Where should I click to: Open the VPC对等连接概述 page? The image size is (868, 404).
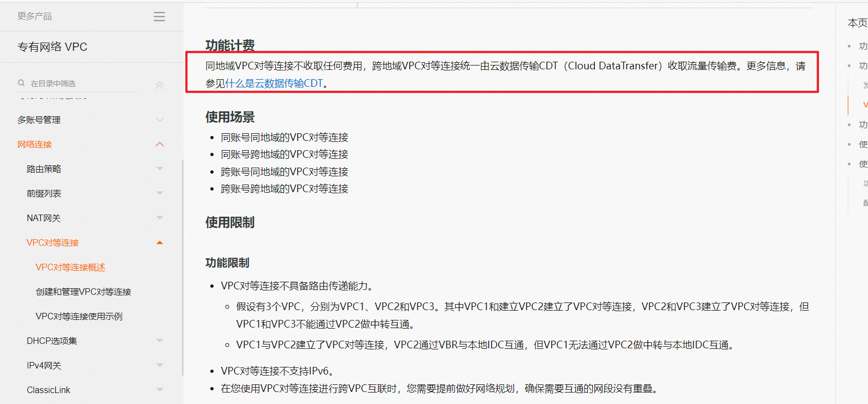click(x=70, y=267)
